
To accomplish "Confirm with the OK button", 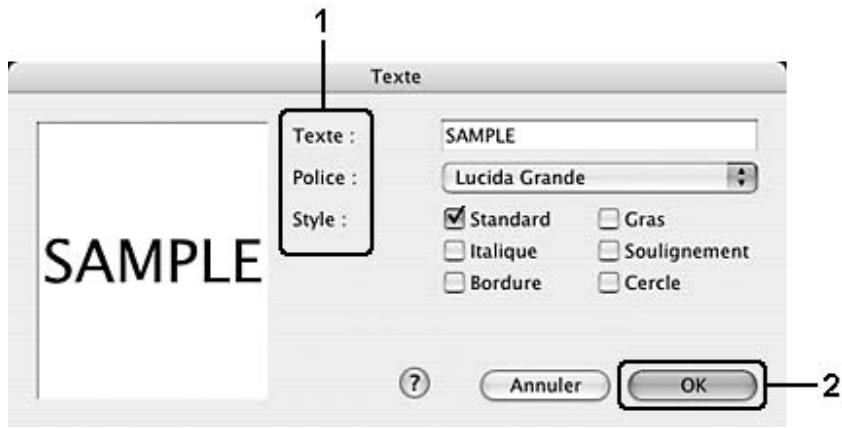I will 692,385.
